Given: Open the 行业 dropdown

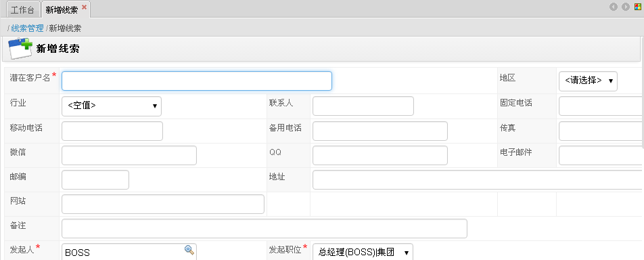Looking at the screenshot, I should (112, 106).
